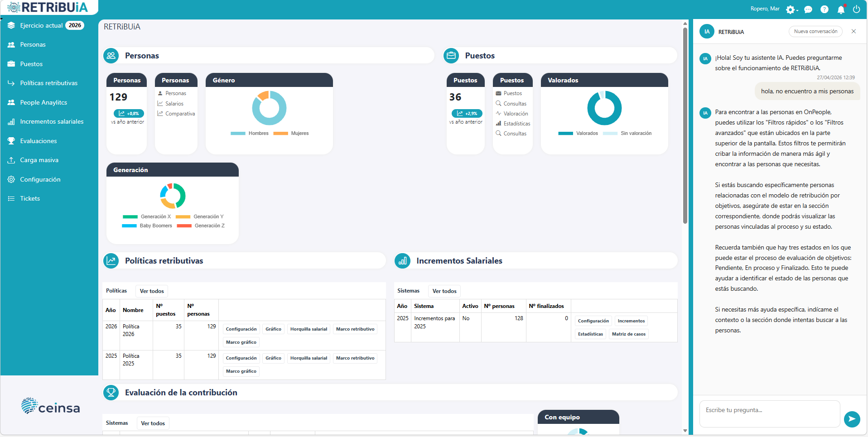Open the settings gear icon in top bar
The image size is (868, 437).
[791, 10]
